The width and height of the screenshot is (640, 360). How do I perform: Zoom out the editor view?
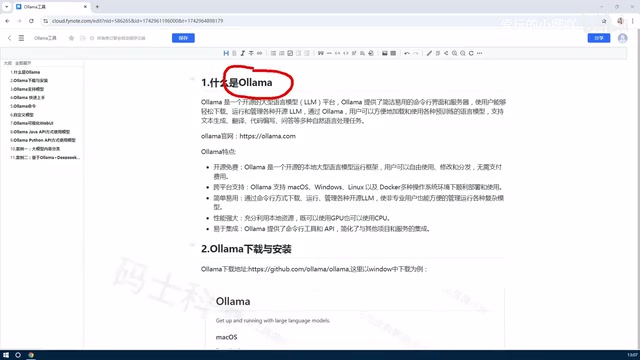(x=462, y=53)
